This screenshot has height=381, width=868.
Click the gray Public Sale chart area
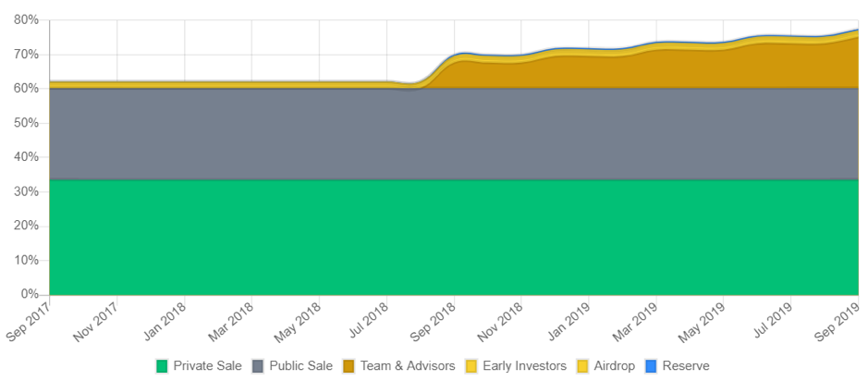click(x=453, y=133)
